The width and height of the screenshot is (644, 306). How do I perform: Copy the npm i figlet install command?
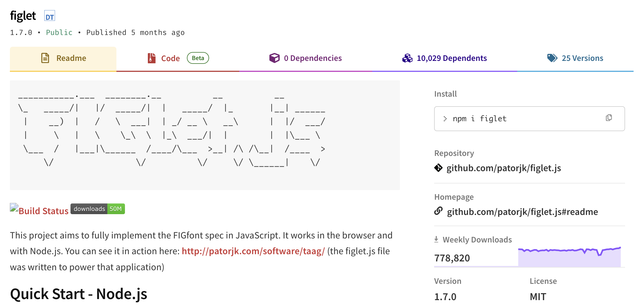(x=609, y=118)
